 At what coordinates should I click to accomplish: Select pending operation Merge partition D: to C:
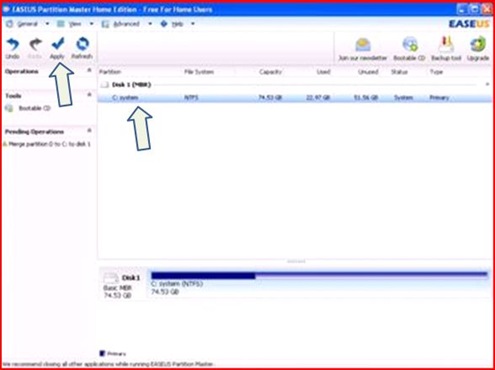click(47, 144)
